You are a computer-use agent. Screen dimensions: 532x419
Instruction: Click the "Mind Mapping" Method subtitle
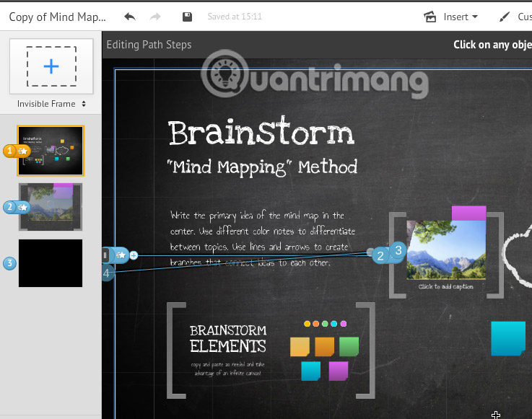(x=262, y=167)
